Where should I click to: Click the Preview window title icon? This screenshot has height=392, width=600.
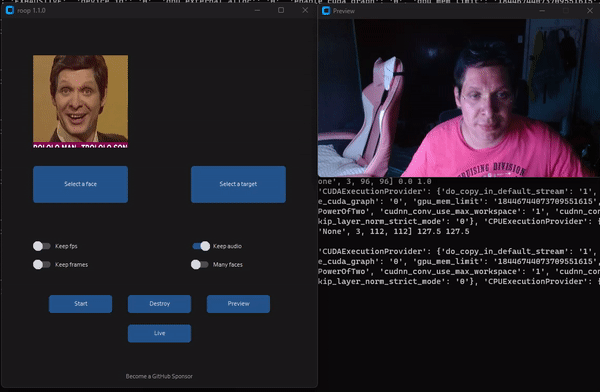(326, 11)
